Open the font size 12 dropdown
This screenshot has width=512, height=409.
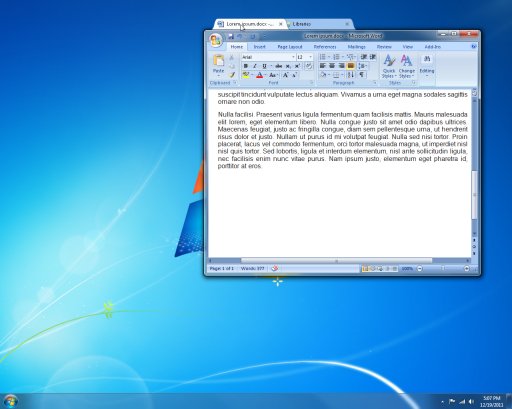click(311, 57)
